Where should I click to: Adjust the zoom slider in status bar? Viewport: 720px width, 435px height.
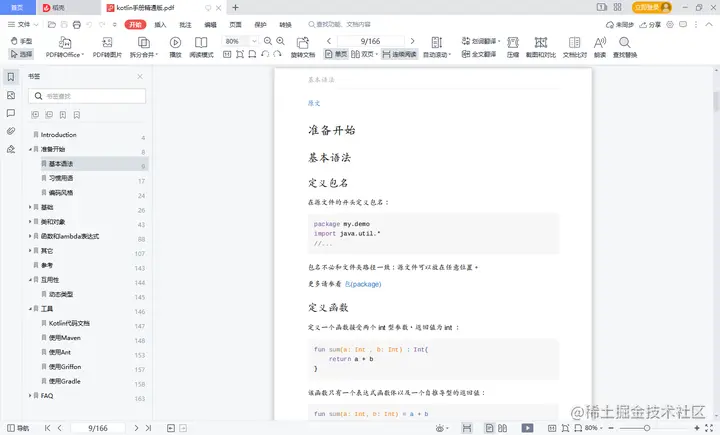[x=647, y=428]
